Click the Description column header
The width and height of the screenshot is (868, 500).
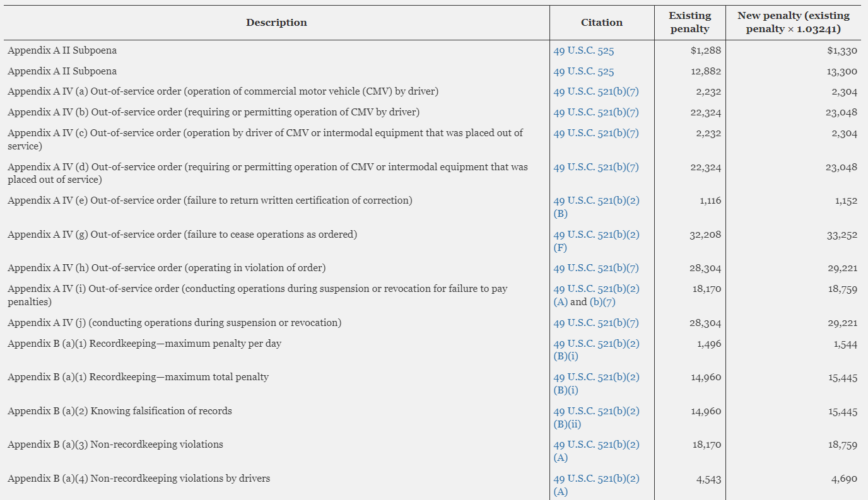(x=276, y=23)
